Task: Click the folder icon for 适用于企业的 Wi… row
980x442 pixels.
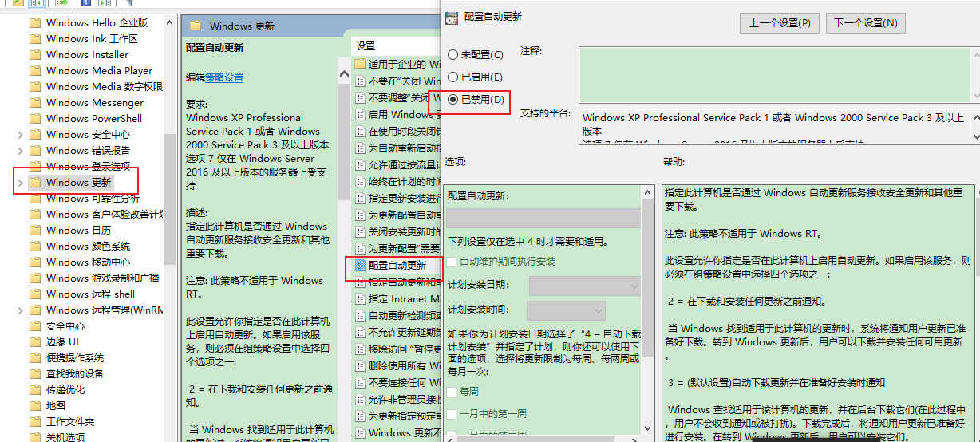Action: 360,64
